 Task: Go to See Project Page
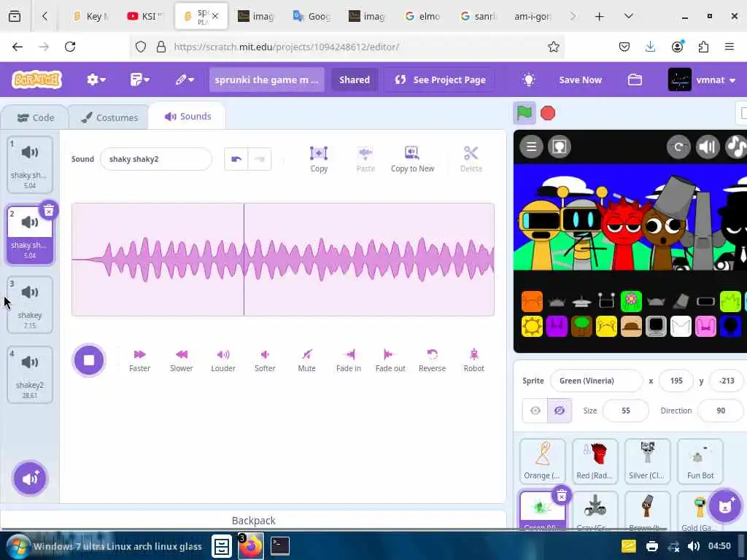click(440, 79)
